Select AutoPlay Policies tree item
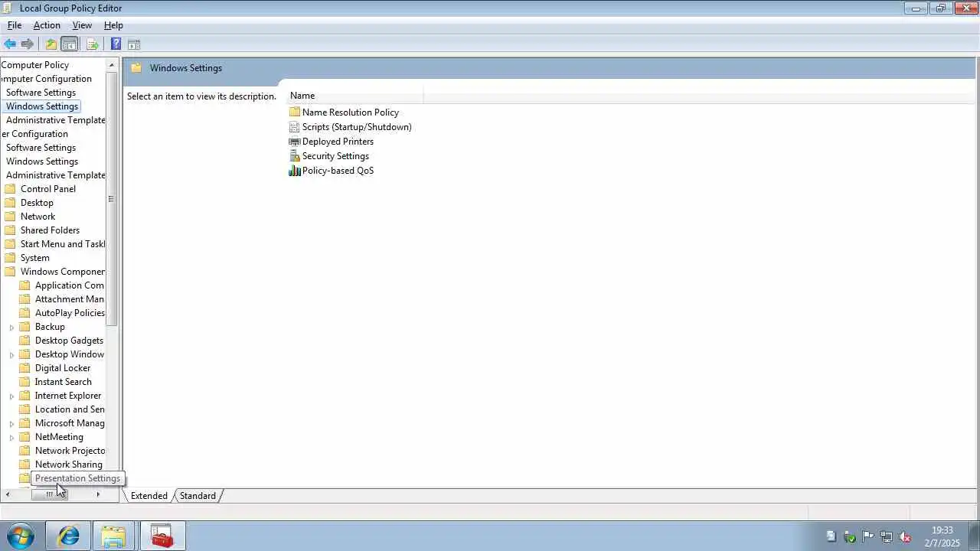The image size is (980, 551). click(x=70, y=313)
